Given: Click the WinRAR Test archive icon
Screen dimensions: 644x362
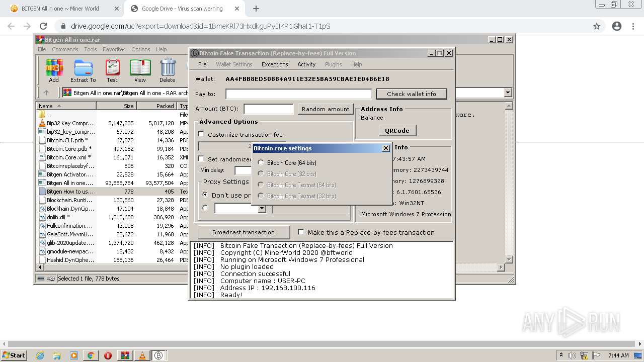Looking at the screenshot, I should (x=112, y=70).
